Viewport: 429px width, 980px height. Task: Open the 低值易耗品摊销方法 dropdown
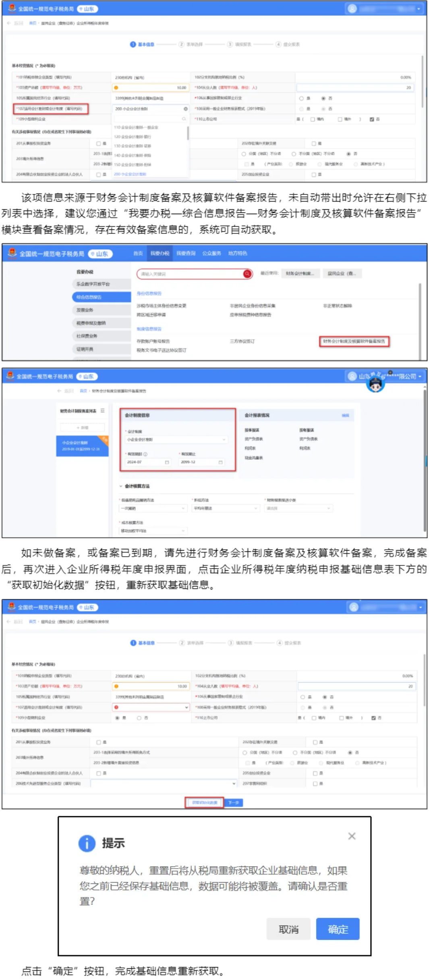point(153,508)
